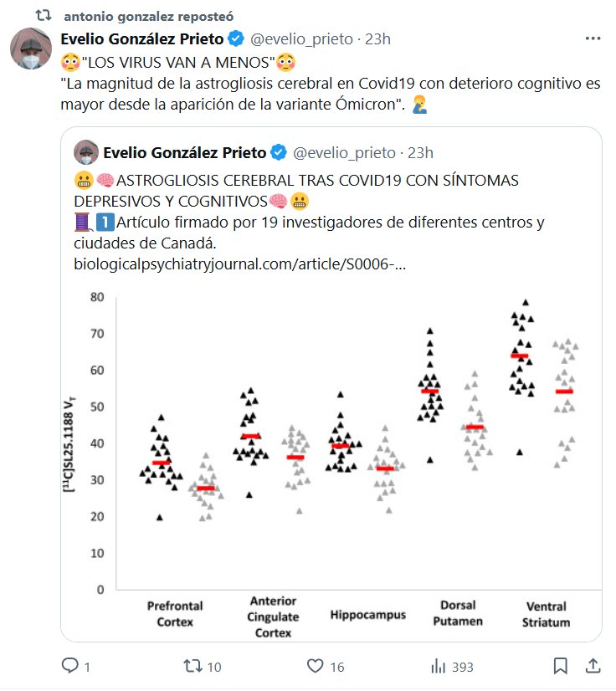The image size is (616, 691).
Task: Click the @evelio_prieto handle in the main tweet
Action: pyautogui.click(x=302, y=39)
